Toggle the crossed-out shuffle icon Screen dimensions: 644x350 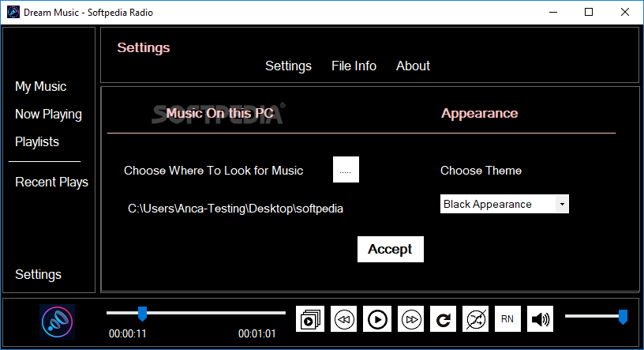click(x=476, y=318)
